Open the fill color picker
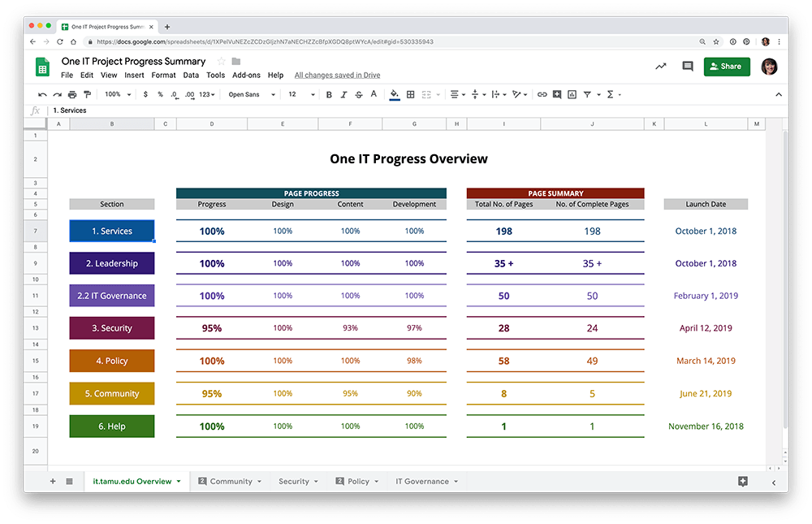The height and width of the screenshot is (524, 812). point(395,94)
